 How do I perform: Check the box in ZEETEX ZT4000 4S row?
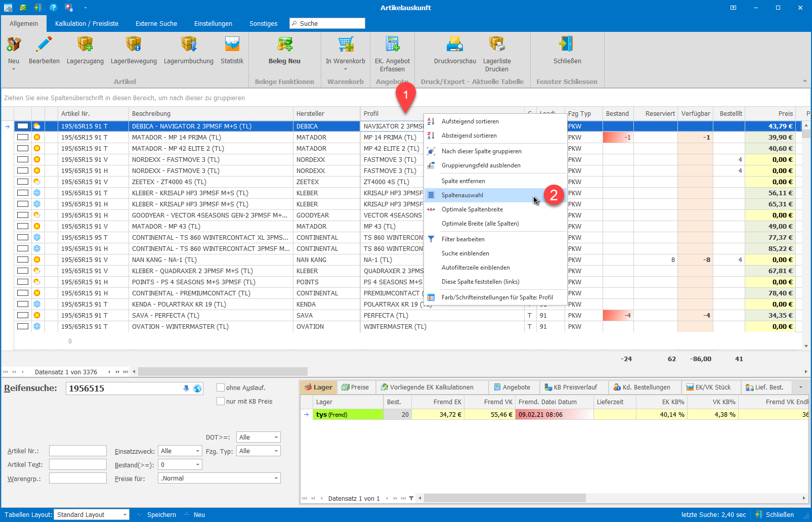coord(23,182)
